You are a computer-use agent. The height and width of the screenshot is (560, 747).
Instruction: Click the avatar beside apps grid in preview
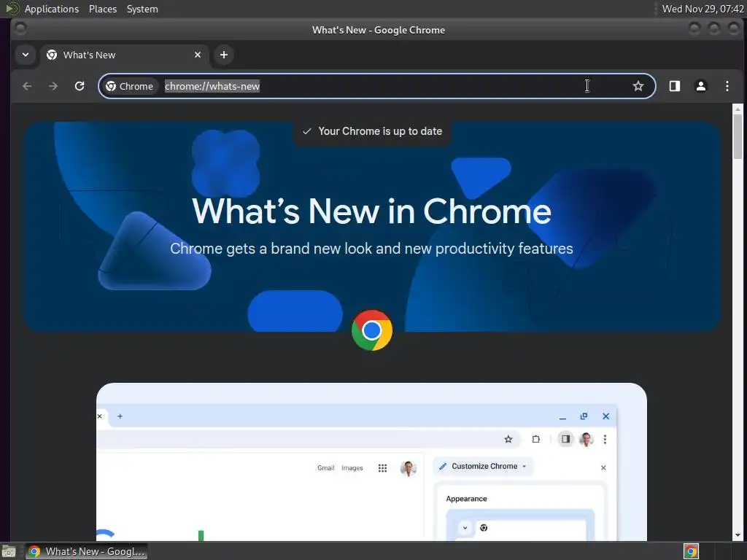(409, 467)
